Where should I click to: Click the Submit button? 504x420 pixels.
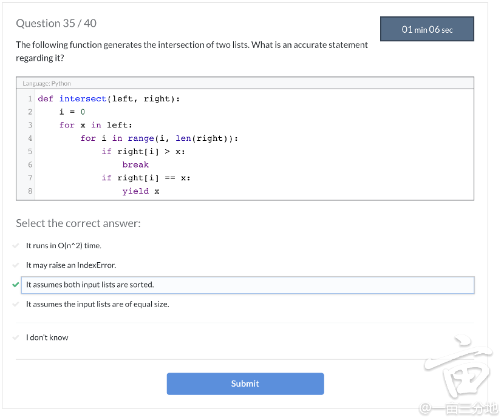(x=245, y=384)
